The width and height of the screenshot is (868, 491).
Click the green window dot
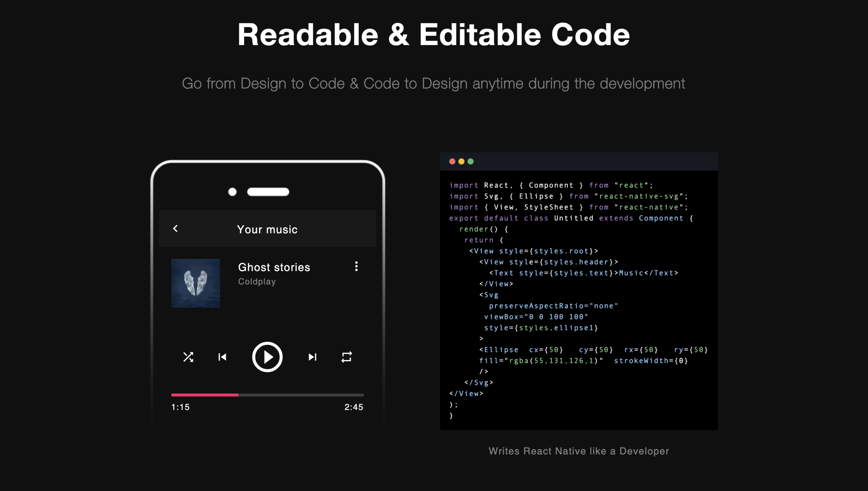tap(471, 161)
